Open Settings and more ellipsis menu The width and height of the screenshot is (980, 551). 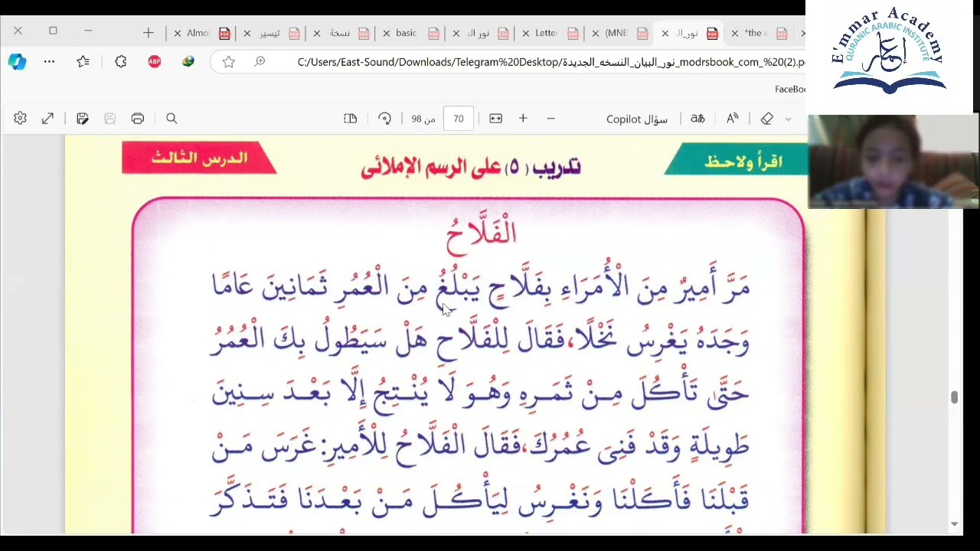click(x=49, y=62)
